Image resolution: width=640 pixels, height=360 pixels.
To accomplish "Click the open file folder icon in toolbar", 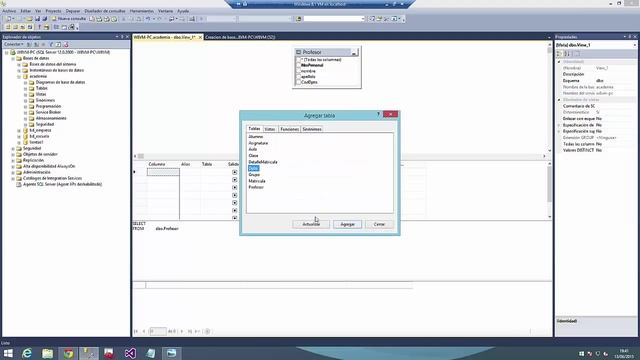I will click(29, 19).
